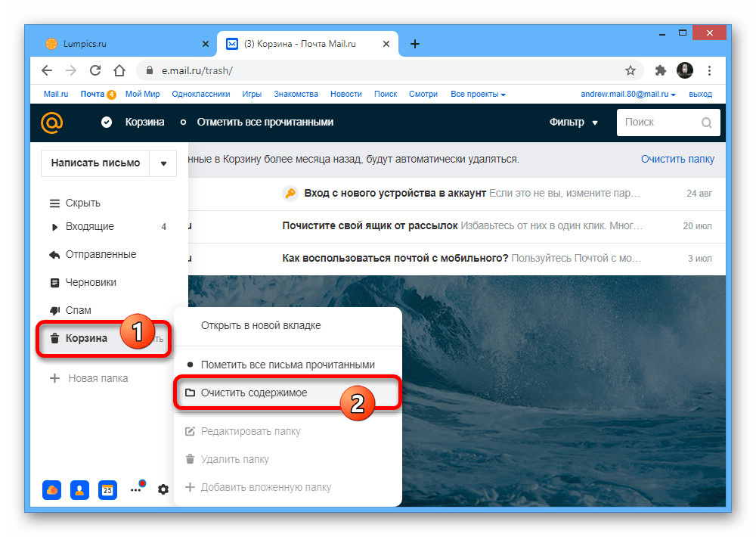Mark all as read via Отметить все прочитанными
The width and height of the screenshot is (756, 537).
click(x=265, y=123)
